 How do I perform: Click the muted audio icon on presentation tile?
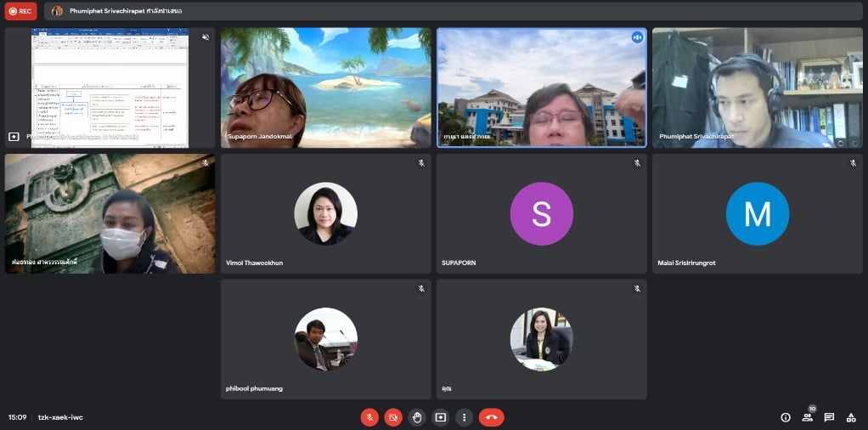coord(205,37)
